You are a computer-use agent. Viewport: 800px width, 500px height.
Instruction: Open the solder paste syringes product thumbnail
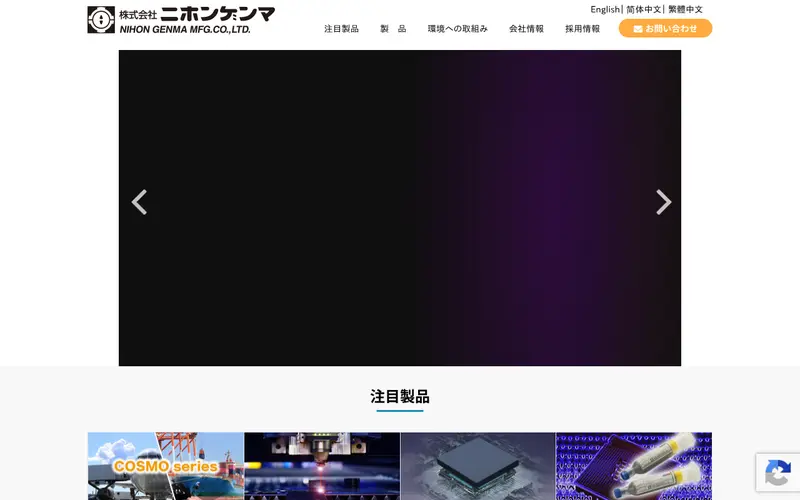click(x=634, y=466)
